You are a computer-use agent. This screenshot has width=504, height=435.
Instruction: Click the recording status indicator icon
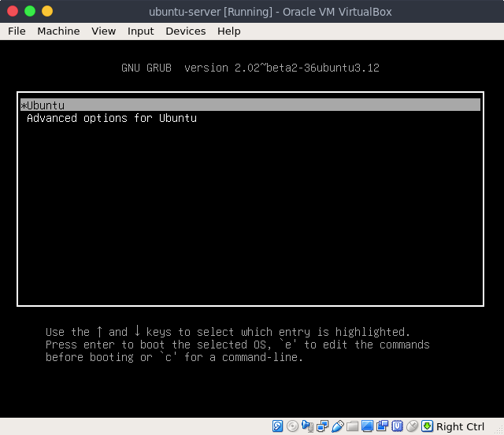[382, 426]
